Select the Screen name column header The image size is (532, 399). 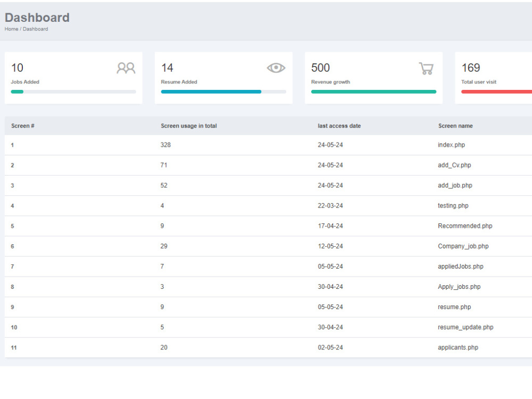pos(455,126)
